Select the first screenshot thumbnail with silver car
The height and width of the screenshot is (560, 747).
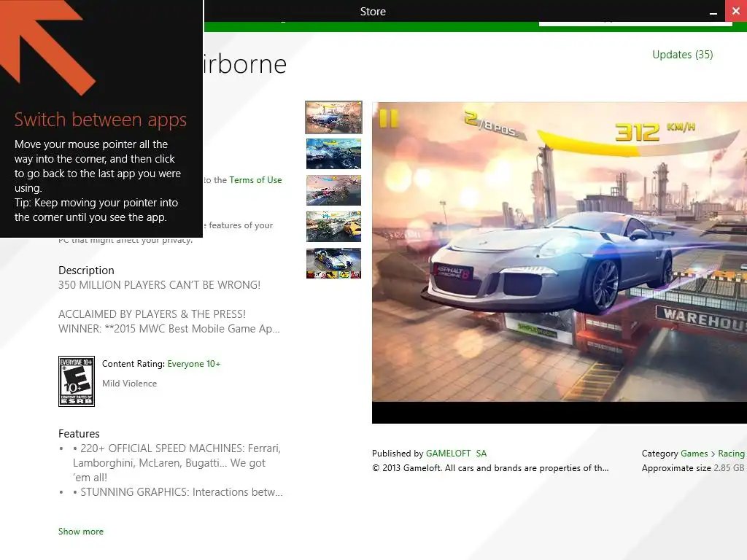click(333, 117)
